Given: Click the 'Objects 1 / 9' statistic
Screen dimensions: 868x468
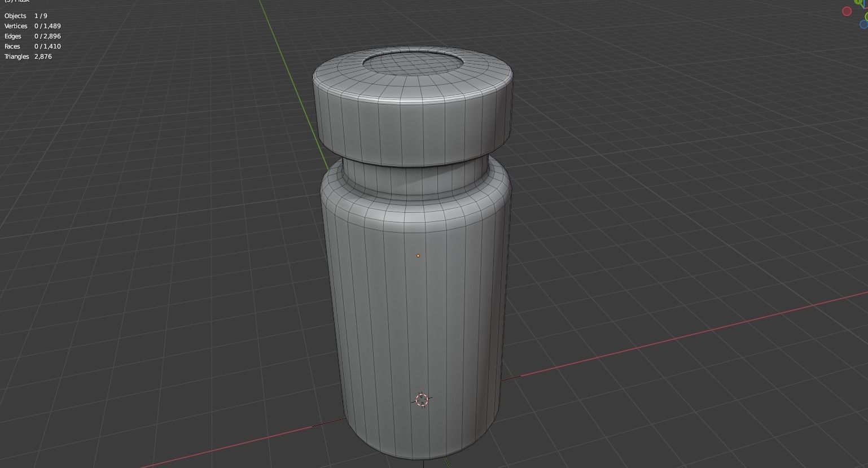Looking at the screenshot, I should click(26, 16).
